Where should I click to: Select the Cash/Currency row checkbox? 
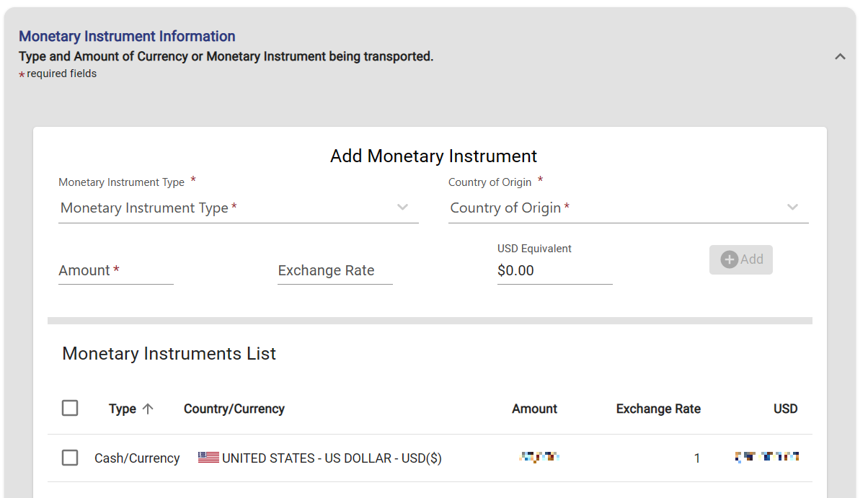point(70,458)
